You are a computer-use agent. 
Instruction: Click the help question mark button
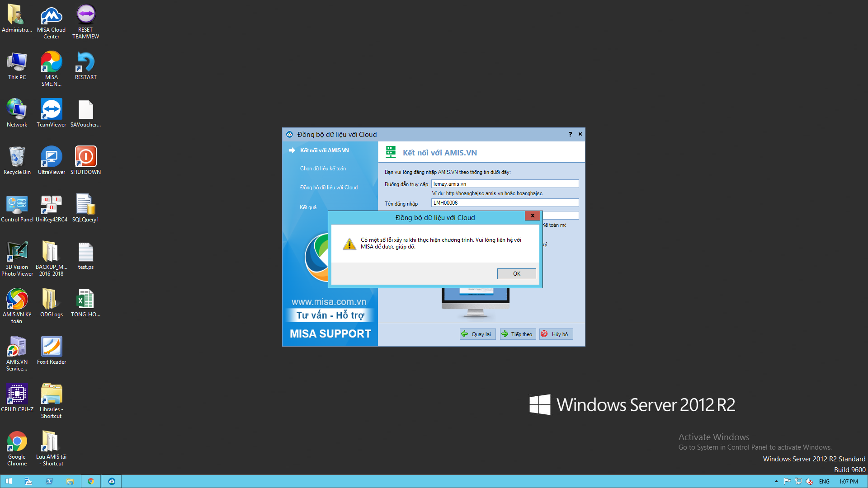pyautogui.click(x=570, y=134)
